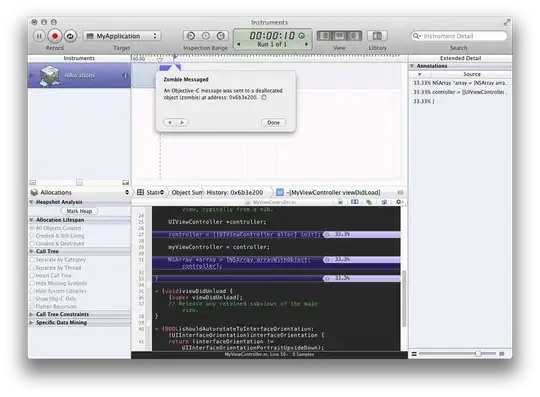The image size is (540, 397).
Task: Toggle full screen with top-right arrows
Action: 507,22
